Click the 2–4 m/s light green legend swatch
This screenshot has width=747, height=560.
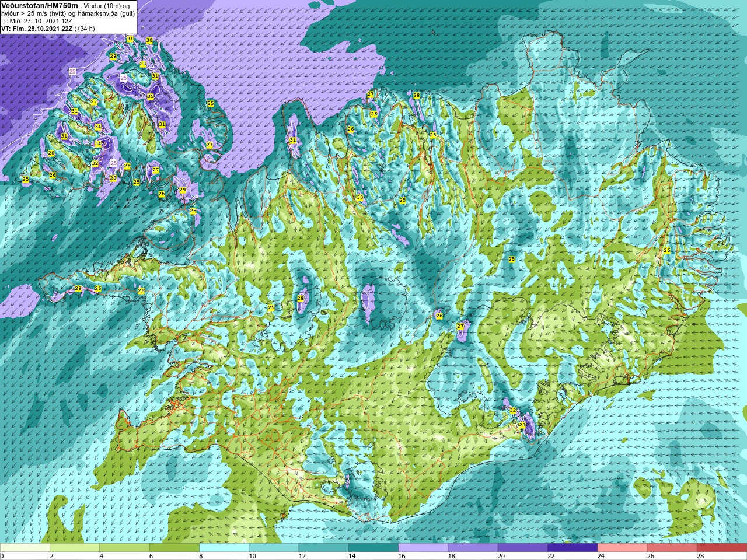point(75,548)
